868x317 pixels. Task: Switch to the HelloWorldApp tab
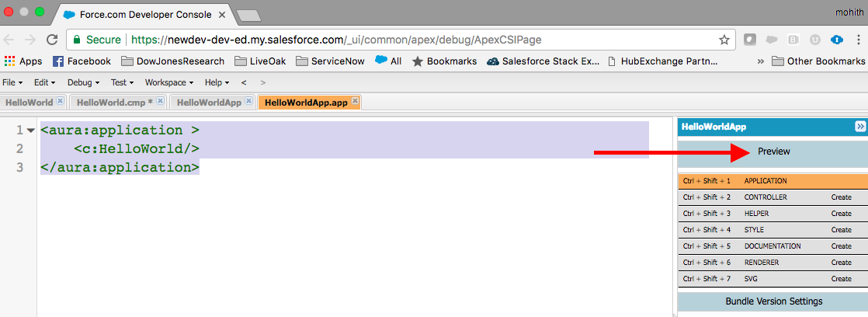[x=210, y=102]
